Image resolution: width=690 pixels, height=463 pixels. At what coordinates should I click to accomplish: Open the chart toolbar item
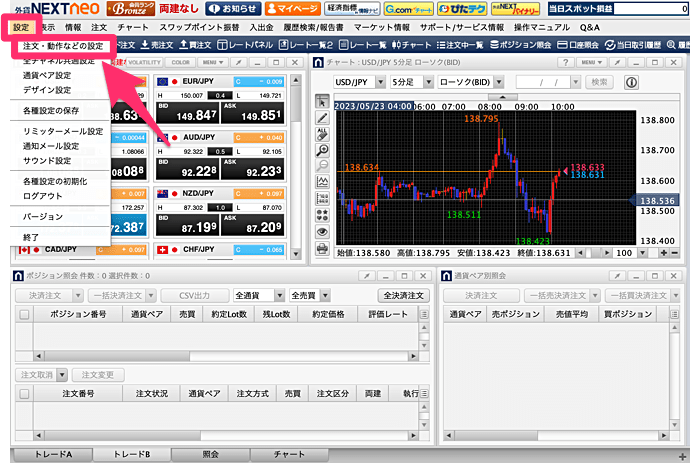coord(411,45)
